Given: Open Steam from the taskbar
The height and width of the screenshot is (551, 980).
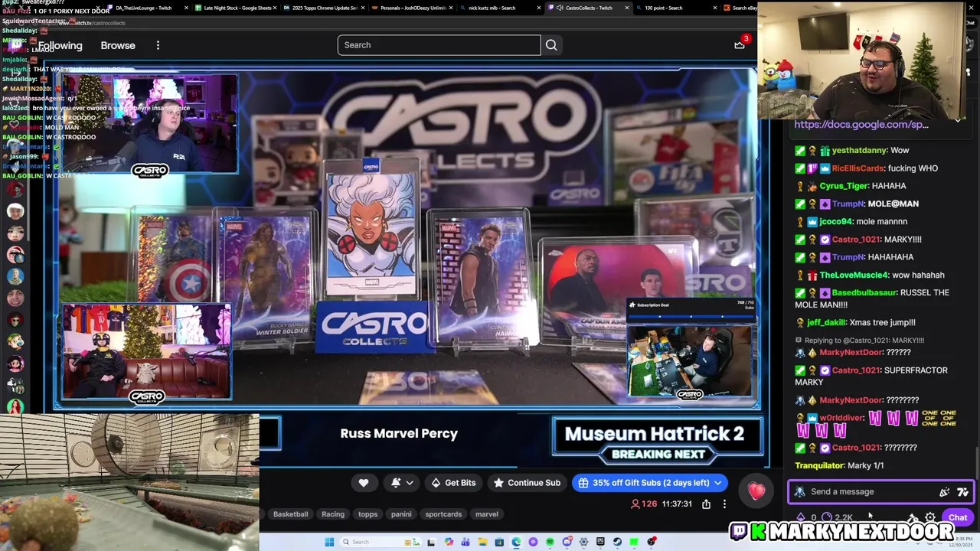Looking at the screenshot, I should point(618,542).
